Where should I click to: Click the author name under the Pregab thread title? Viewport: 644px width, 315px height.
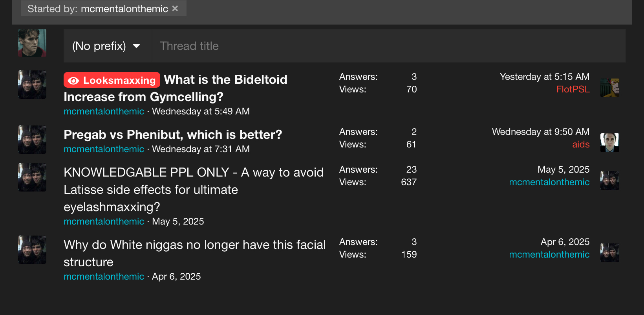click(x=104, y=149)
